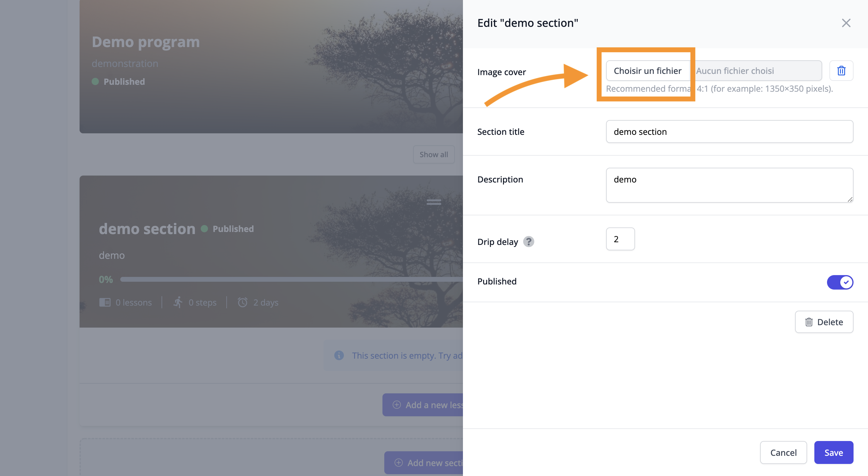The height and width of the screenshot is (476, 868).
Task: Click the demo section heading
Action: pos(147,229)
